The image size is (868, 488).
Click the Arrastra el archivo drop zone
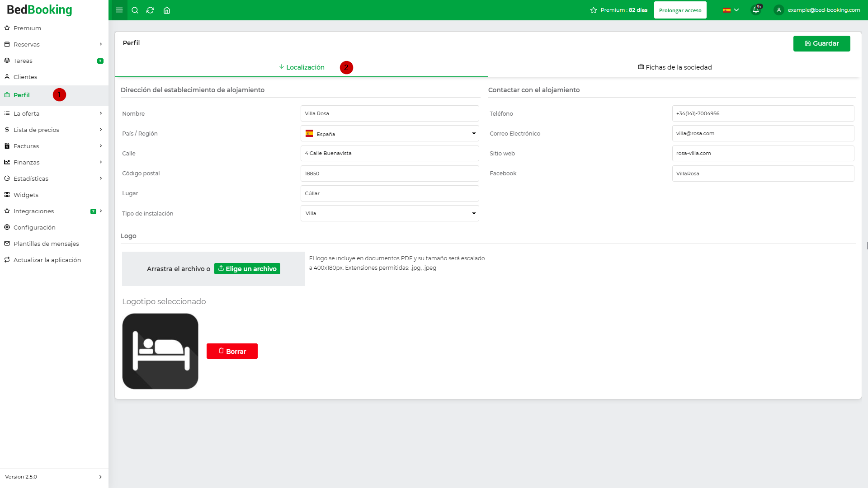pos(213,269)
